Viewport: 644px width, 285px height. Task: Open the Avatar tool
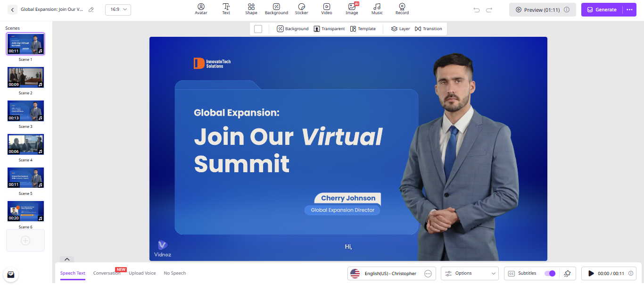click(201, 9)
